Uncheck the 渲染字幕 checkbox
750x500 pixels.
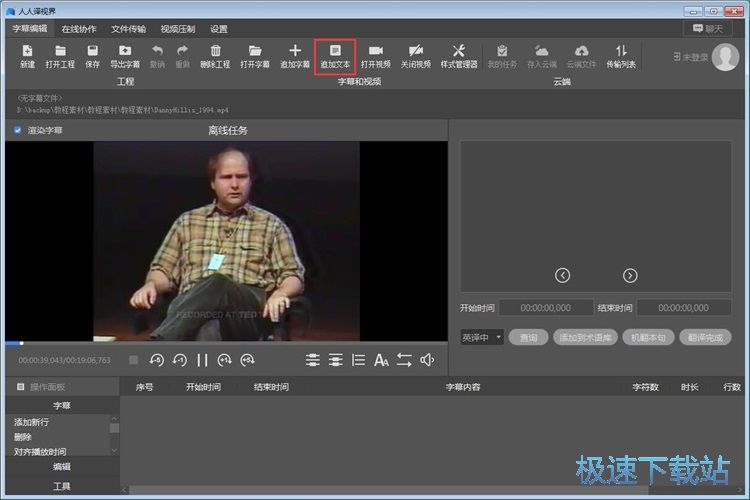tap(18, 130)
